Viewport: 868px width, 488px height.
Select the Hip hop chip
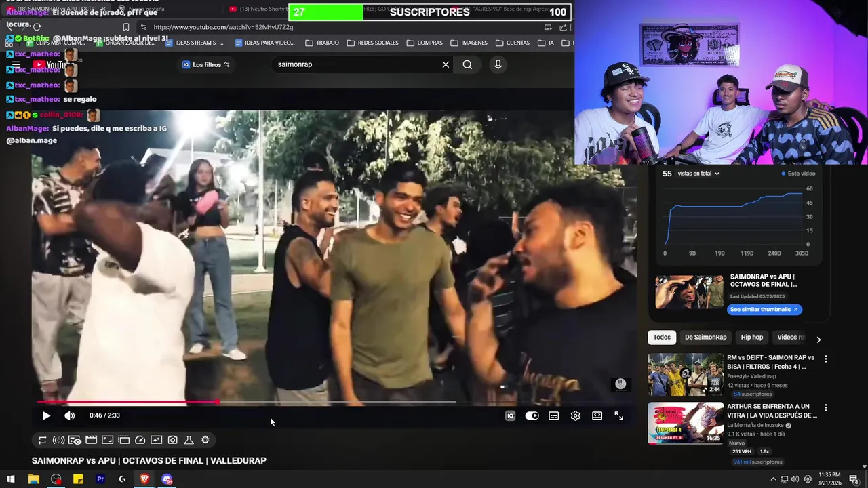(x=751, y=337)
